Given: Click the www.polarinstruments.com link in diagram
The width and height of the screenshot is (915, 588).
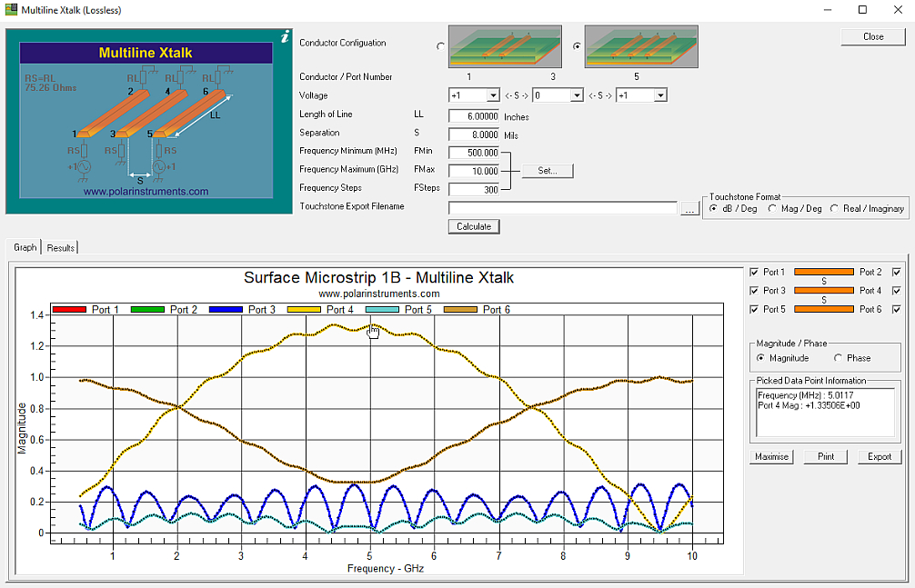Looking at the screenshot, I should coord(146,192).
